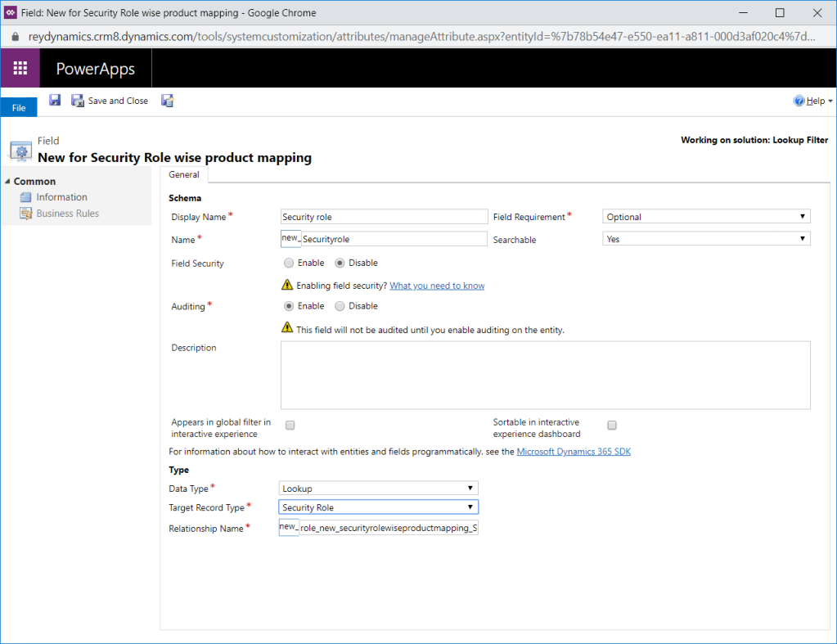Viewport: 837px width, 644px height.
Task: Expand the Target Record Type dropdown
Action: click(x=378, y=507)
